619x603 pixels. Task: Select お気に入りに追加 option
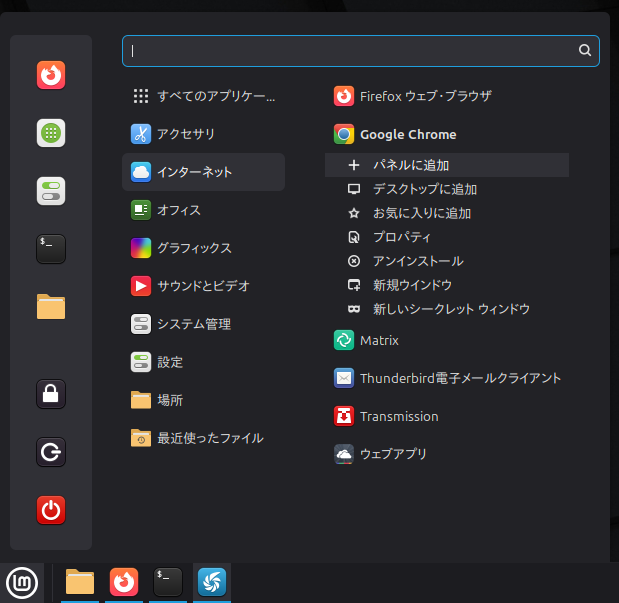421,213
